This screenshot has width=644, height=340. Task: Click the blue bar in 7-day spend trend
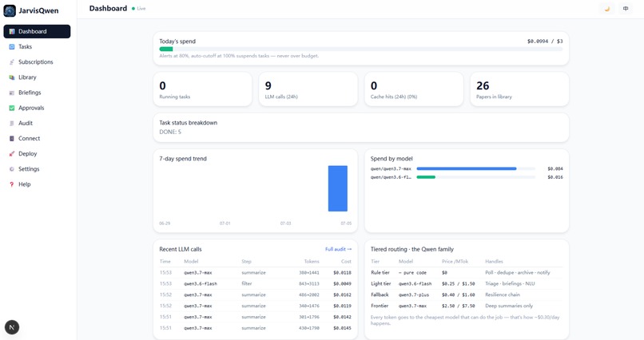338,188
